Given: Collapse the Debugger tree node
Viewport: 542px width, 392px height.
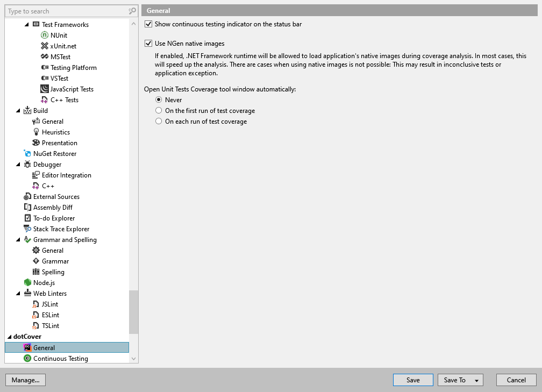Looking at the screenshot, I should click(18, 165).
